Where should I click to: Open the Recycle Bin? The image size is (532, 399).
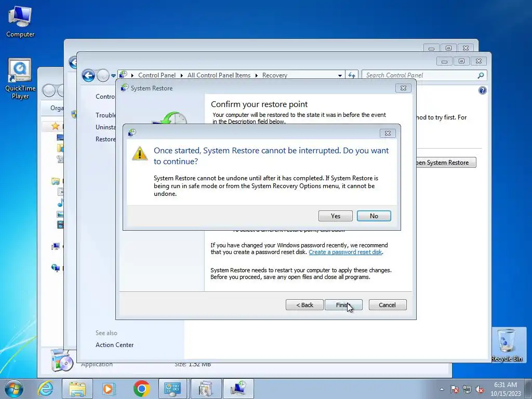click(x=506, y=345)
